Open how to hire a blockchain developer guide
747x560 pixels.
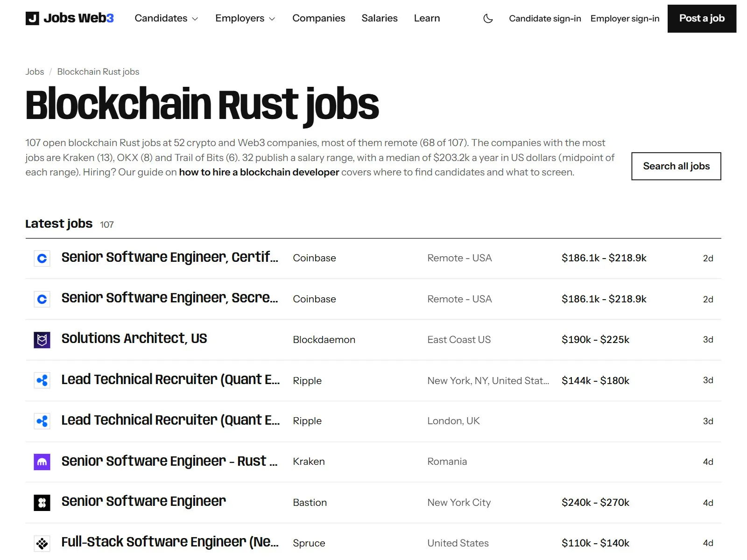(x=259, y=172)
